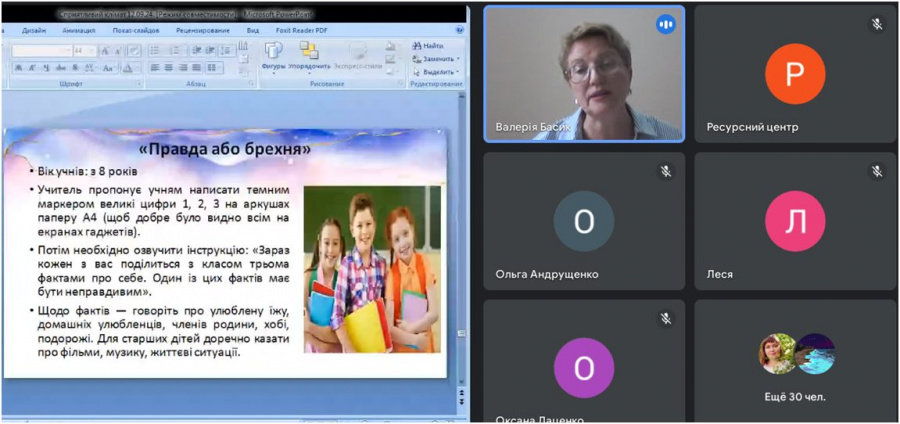The height and width of the screenshot is (424, 900).
Task: Apply the font color A button
Action: pyautogui.click(x=130, y=68)
